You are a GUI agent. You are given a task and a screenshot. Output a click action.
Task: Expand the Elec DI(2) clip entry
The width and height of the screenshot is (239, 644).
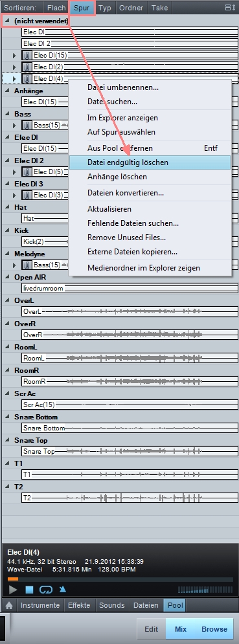pos(15,67)
